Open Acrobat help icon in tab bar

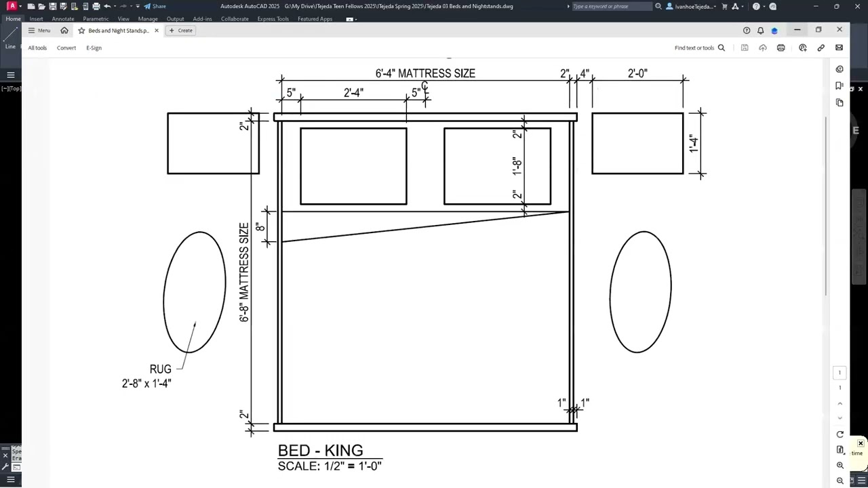[747, 30]
